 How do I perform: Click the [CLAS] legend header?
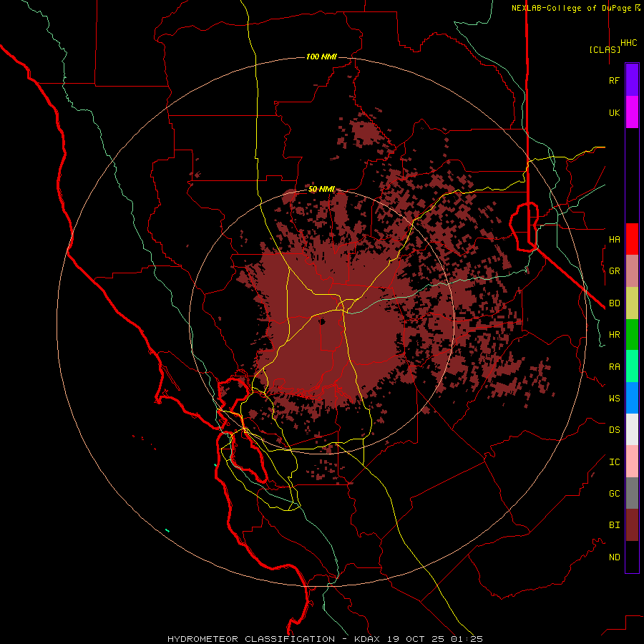[605, 49]
